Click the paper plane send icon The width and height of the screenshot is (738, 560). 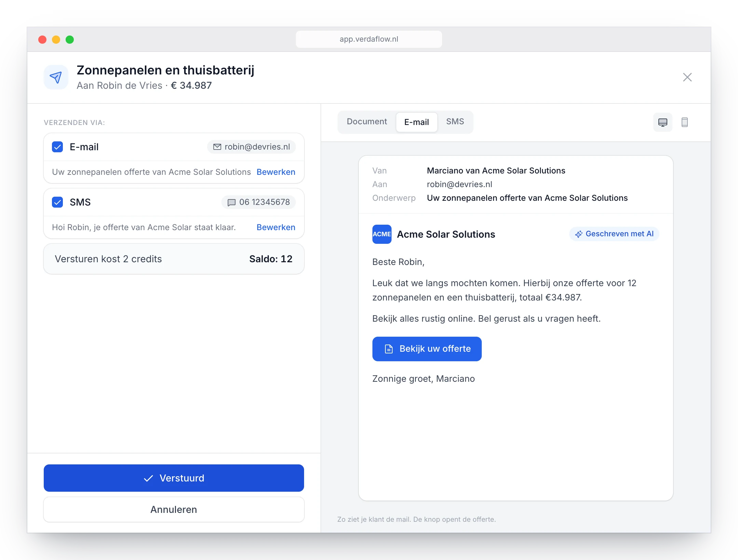click(x=56, y=78)
